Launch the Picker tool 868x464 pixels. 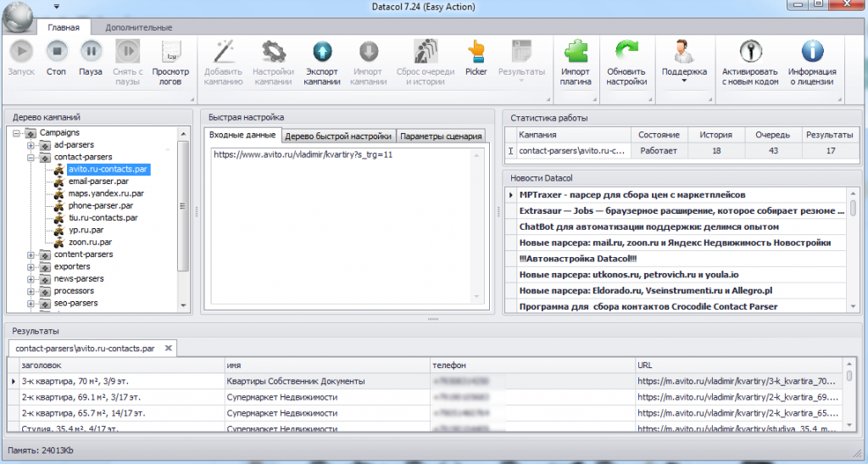(x=476, y=52)
